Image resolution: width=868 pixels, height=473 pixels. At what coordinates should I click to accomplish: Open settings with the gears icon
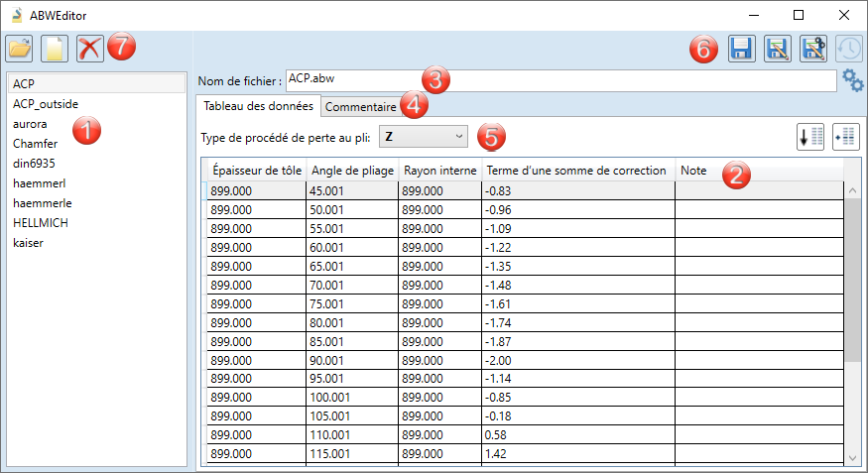click(852, 80)
